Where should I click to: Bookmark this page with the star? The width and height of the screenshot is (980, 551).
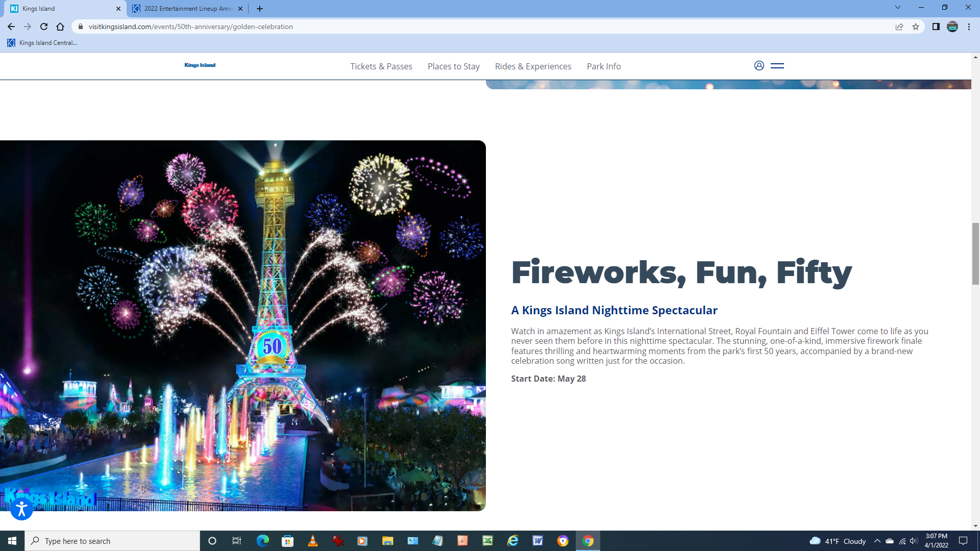click(916, 27)
